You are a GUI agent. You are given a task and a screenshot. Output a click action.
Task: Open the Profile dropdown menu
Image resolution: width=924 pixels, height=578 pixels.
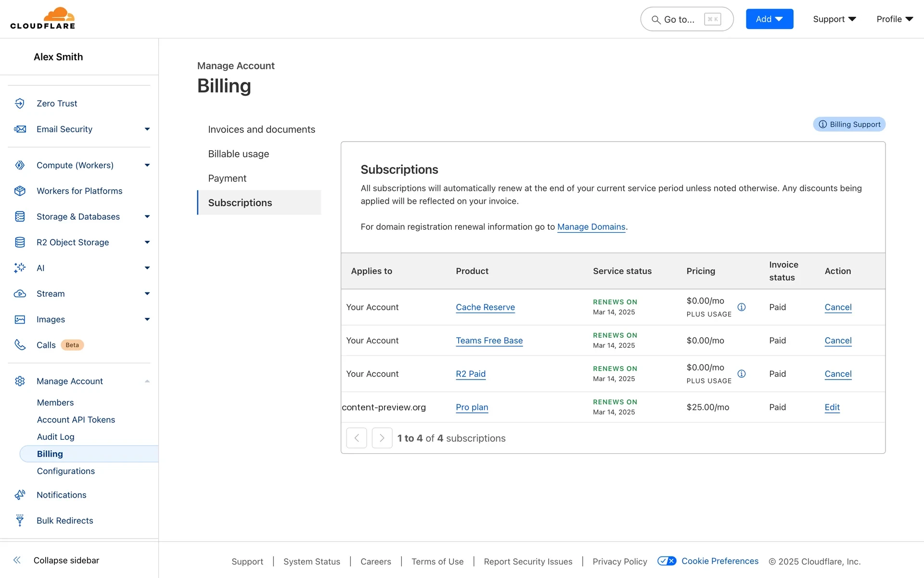tap(895, 19)
